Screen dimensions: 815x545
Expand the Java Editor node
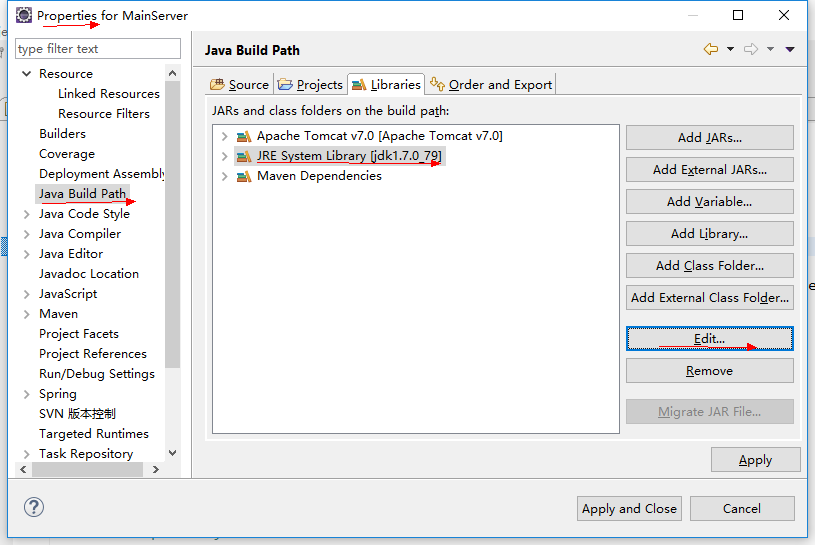click(27, 254)
